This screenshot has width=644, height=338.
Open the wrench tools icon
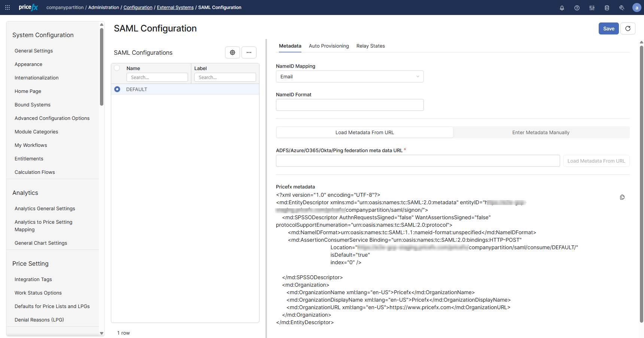pos(622,8)
